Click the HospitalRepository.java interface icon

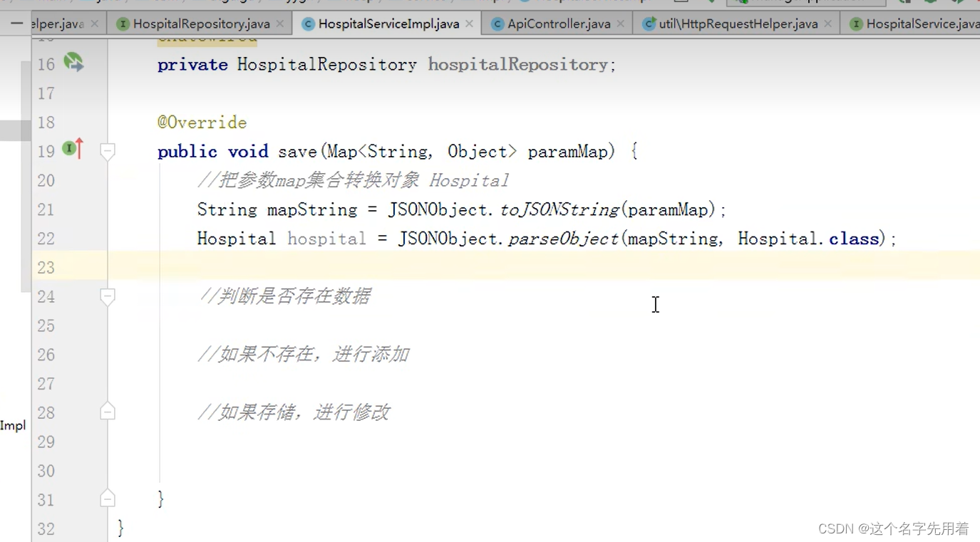tap(123, 24)
